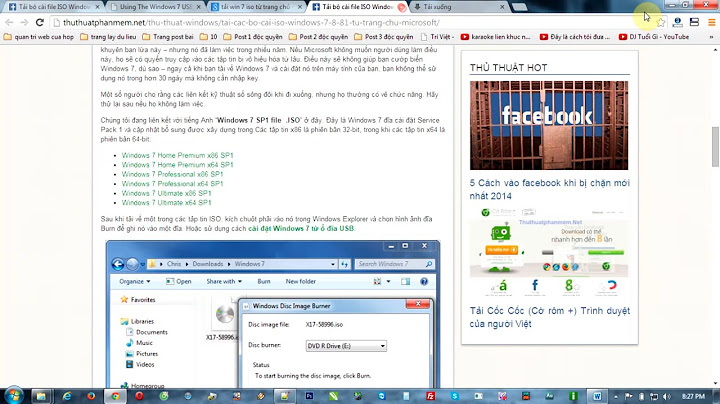The height and width of the screenshot is (404, 720).
Task: Open 'Post 1 độc quyền' bookmark folder
Action: click(x=253, y=37)
